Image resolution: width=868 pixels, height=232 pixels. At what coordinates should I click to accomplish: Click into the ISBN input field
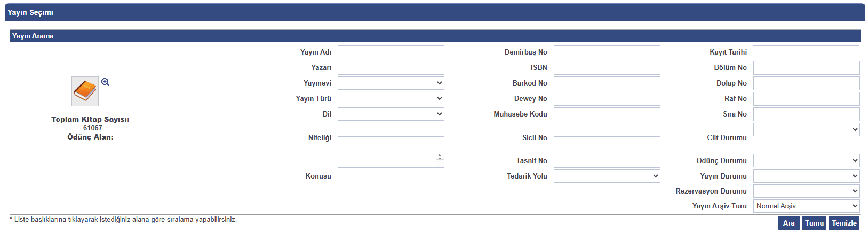point(607,68)
